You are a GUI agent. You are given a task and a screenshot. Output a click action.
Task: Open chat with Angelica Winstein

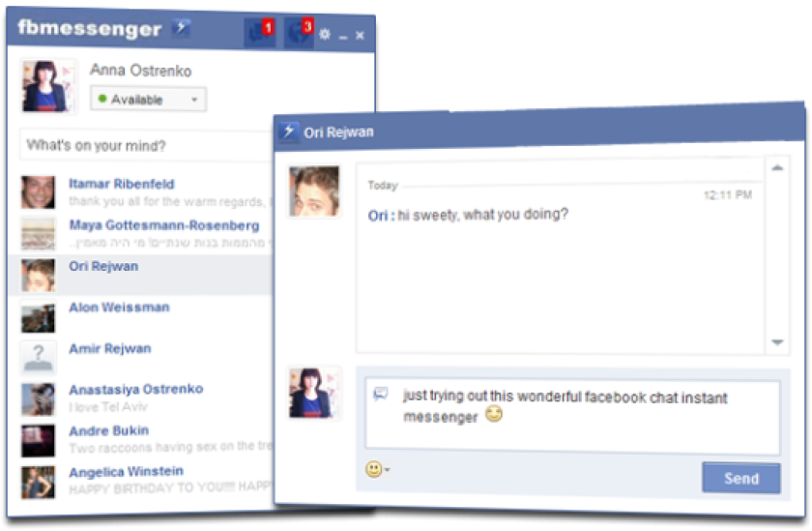coord(126,472)
